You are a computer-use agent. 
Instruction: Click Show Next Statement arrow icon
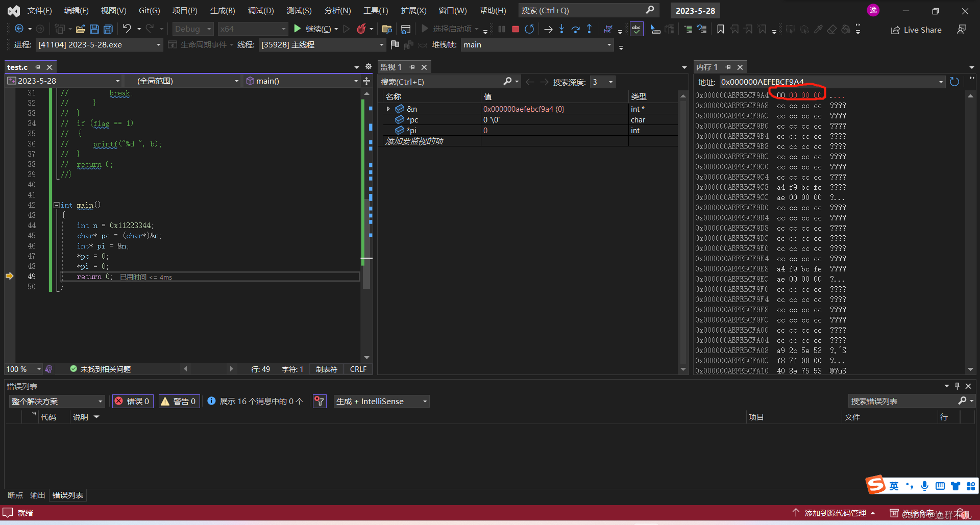coord(548,29)
